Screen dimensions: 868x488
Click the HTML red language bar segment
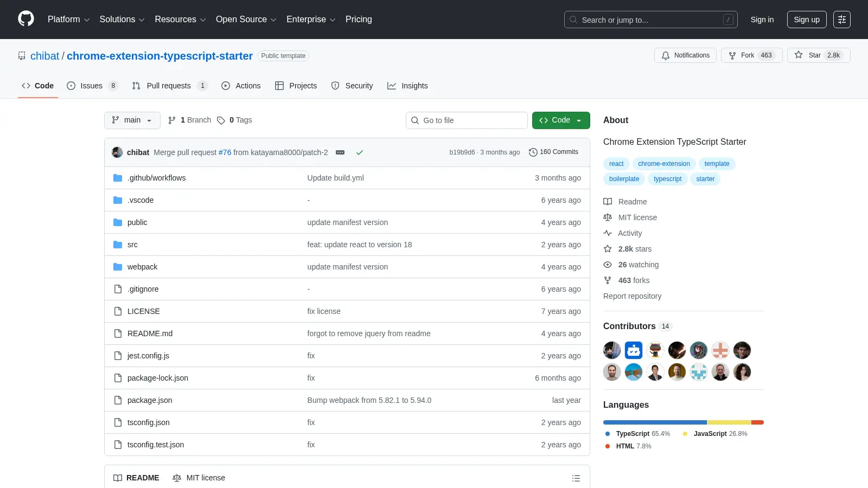point(757,422)
